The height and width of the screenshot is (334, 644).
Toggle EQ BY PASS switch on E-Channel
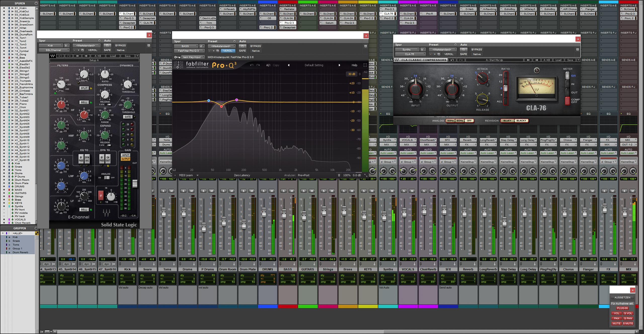click(x=81, y=159)
